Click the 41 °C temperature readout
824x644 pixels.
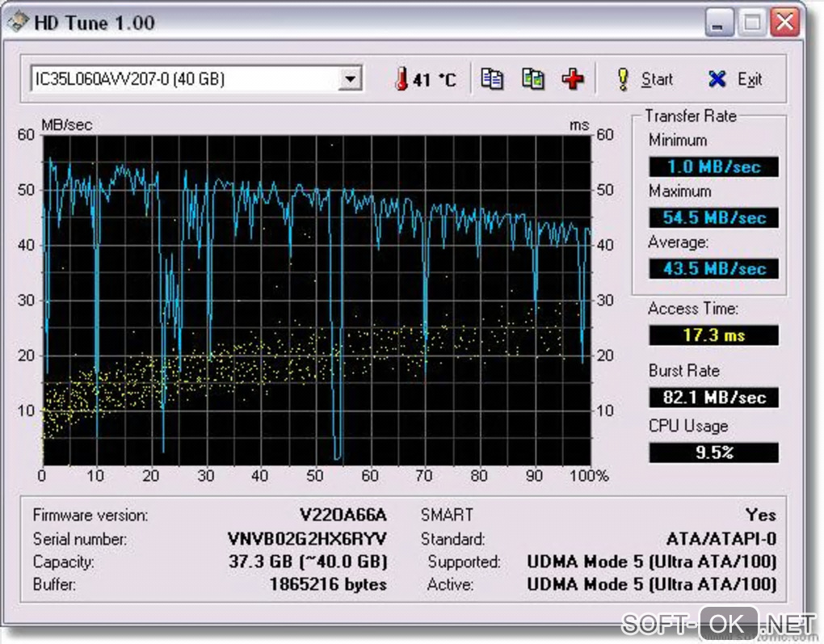(x=434, y=80)
